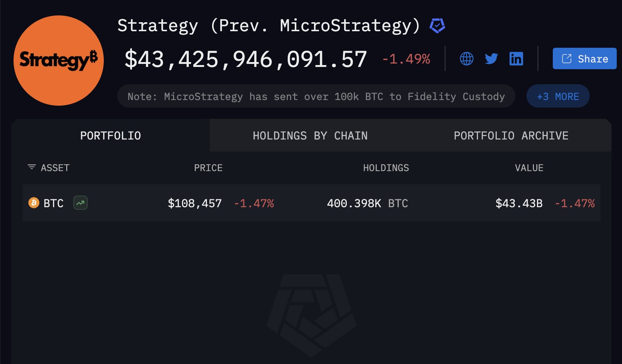The image size is (622, 364).
Task: Expand the +3 MORE notes
Action: [558, 96]
